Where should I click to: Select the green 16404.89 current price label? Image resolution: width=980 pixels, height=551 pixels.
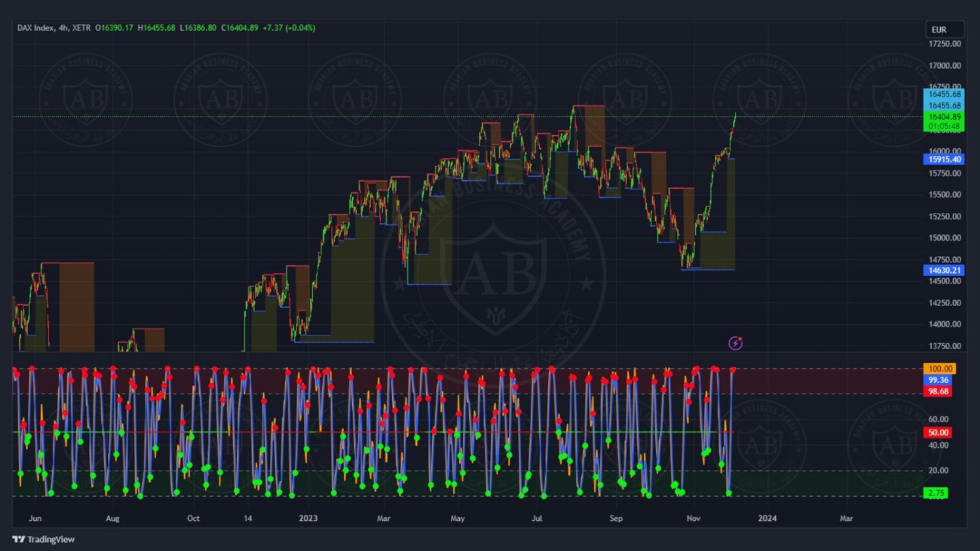(x=944, y=117)
